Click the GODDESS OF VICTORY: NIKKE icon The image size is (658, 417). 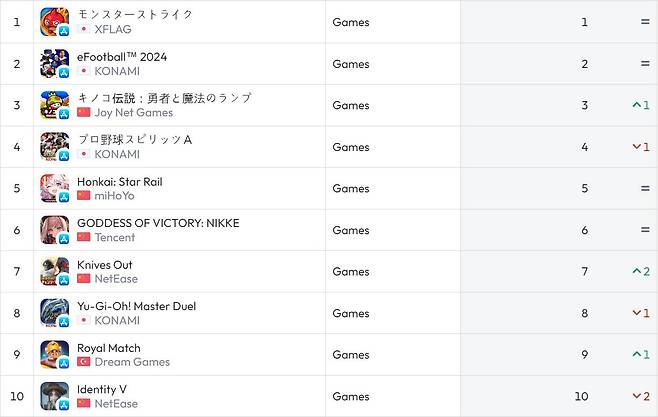point(54,230)
